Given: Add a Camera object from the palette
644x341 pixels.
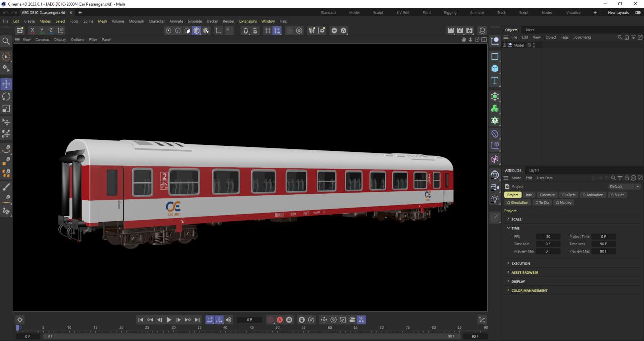Looking at the screenshot, I should tap(495, 187).
